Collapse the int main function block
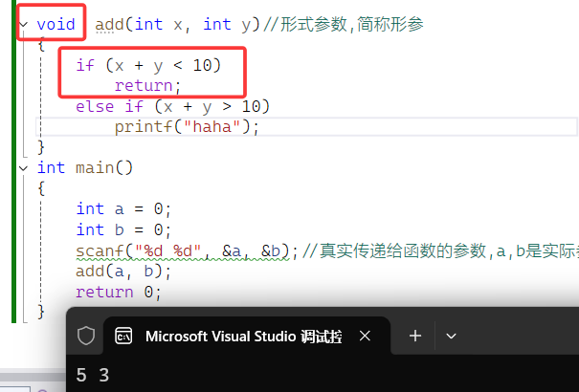The image size is (579, 392). (x=24, y=168)
